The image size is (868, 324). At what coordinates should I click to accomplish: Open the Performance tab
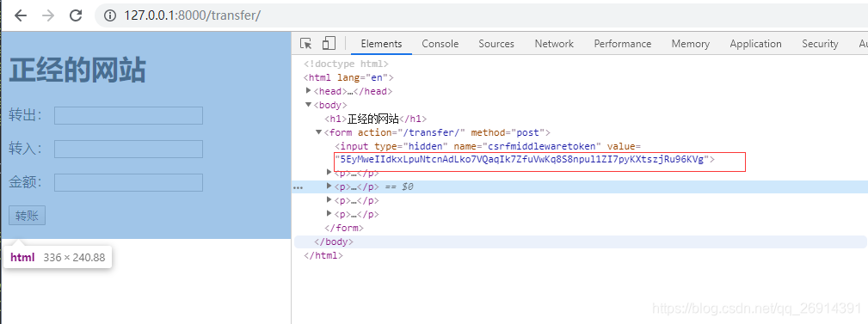click(x=622, y=44)
